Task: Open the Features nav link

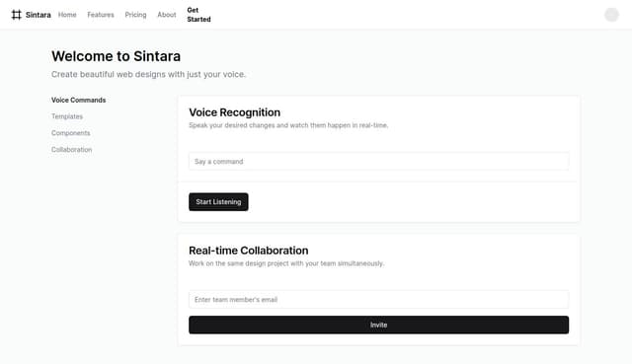Action: [101, 15]
